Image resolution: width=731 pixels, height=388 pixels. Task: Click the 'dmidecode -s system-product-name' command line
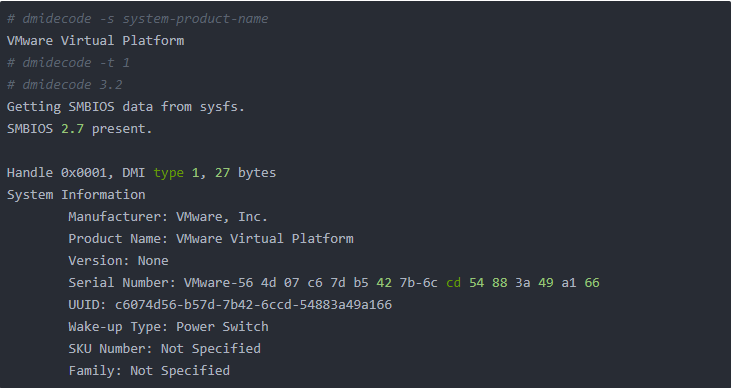tap(138, 19)
